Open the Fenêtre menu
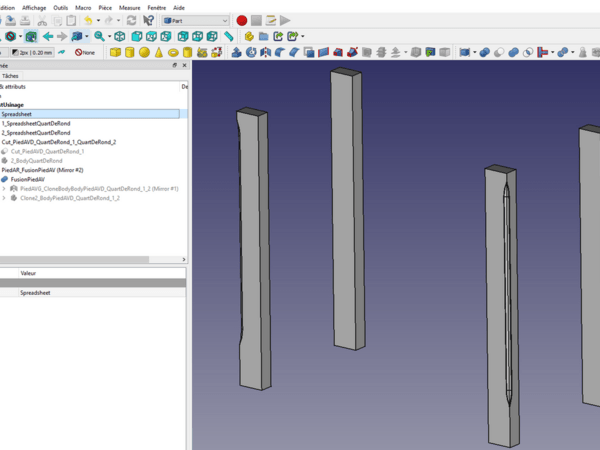Viewport: 600px width, 450px height. point(157,6)
